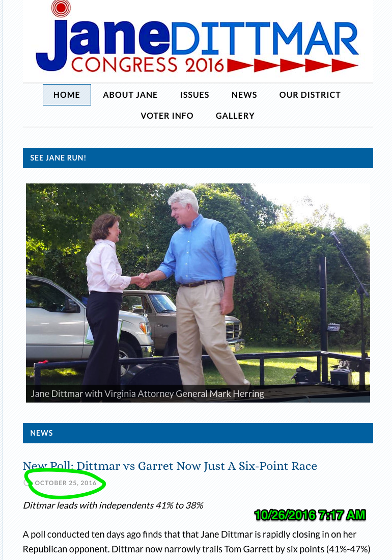The height and width of the screenshot is (560, 392).
Task: Click the text 'Dittmar leads with independents 41% to 38%'
Action: tap(113, 505)
